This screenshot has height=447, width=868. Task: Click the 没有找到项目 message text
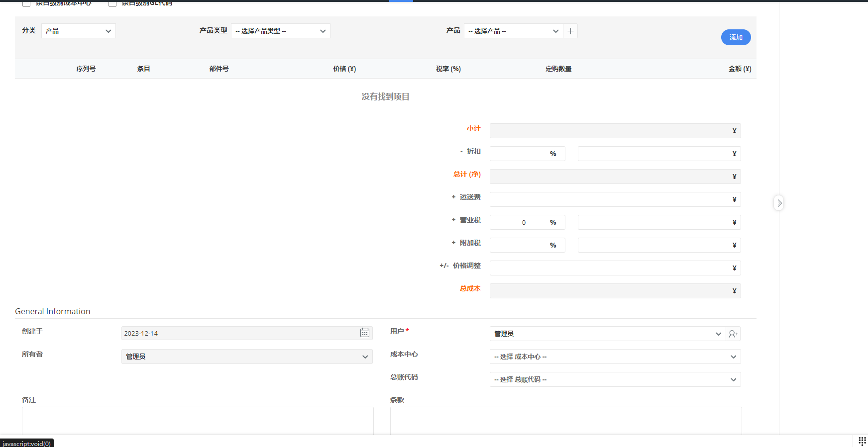386,96
